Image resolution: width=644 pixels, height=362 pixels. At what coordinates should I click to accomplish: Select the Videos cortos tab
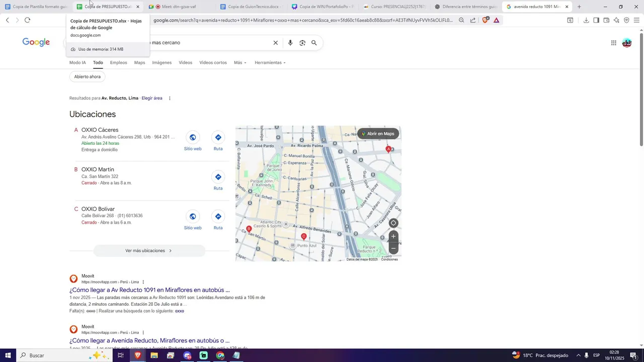point(213,62)
